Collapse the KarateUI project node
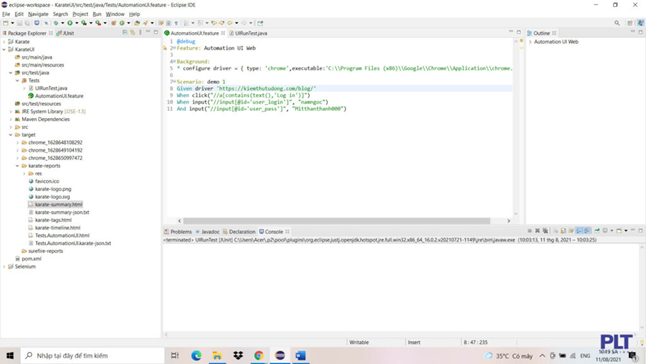The width and height of the screenshot is (646, 364). tap(4, 49)
